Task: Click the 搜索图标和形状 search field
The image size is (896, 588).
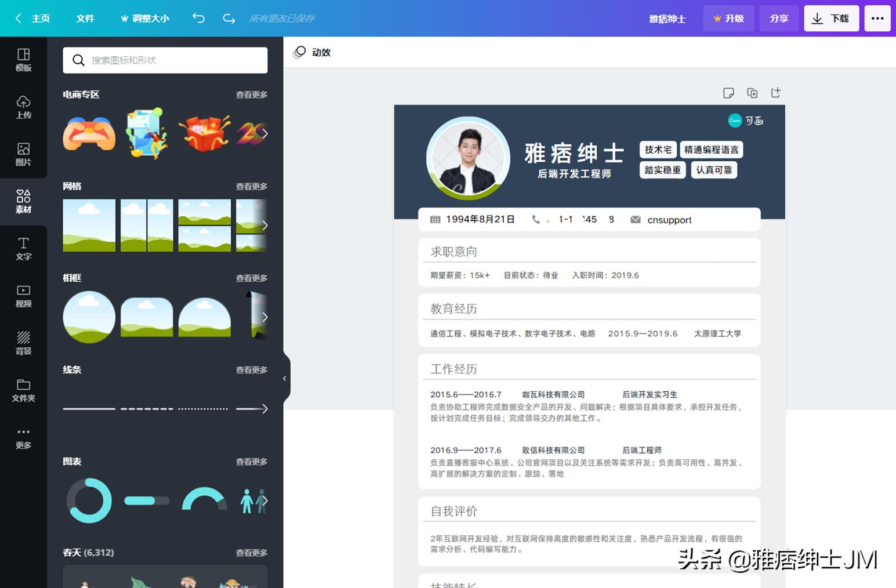Action: (165, 60)
